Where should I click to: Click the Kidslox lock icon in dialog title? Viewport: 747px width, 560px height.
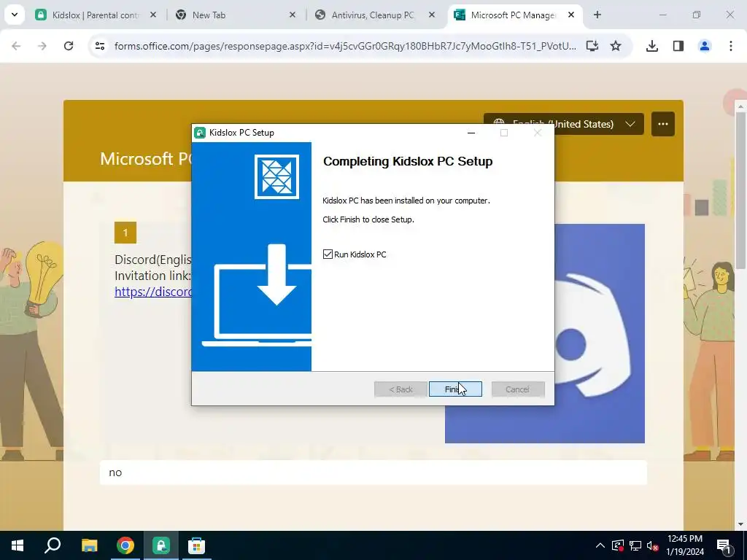tap(200, 133)
